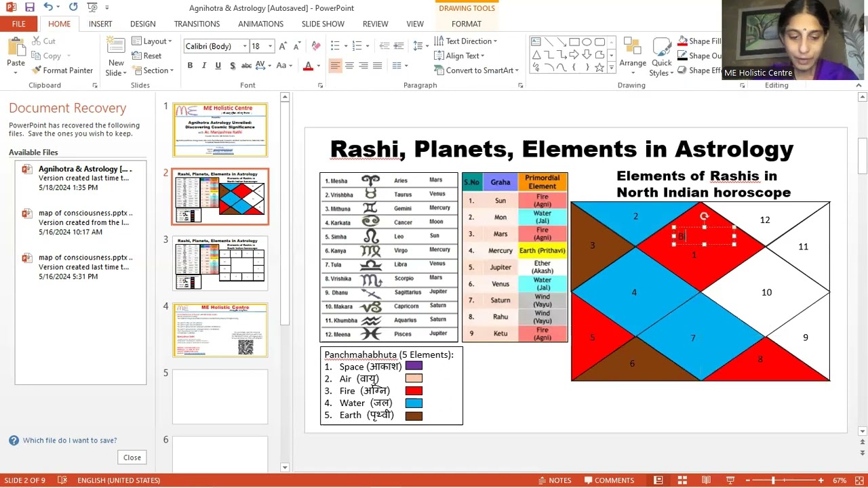The width and height of the screenshot is (868, 488).
Task: Toggle Underline formatting
Action: pos(218,66)
